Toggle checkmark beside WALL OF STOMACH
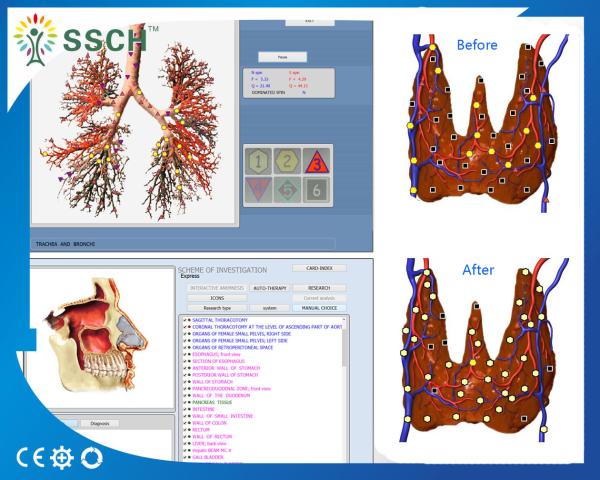600x480 pixels. [x=185, y=382]
